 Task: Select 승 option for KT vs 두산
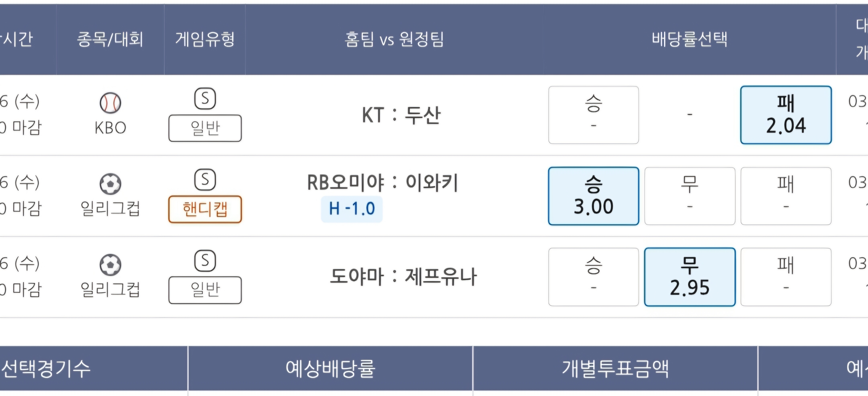point(593,115)
